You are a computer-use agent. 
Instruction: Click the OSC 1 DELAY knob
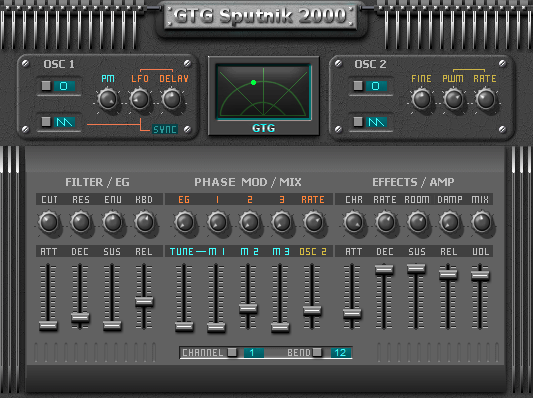(172, 99)
